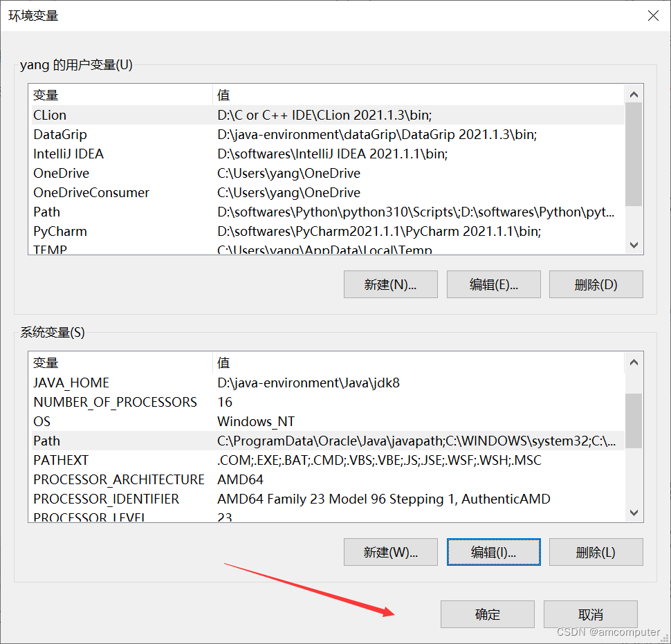Select the OS system variable row

tap(328, 421)
